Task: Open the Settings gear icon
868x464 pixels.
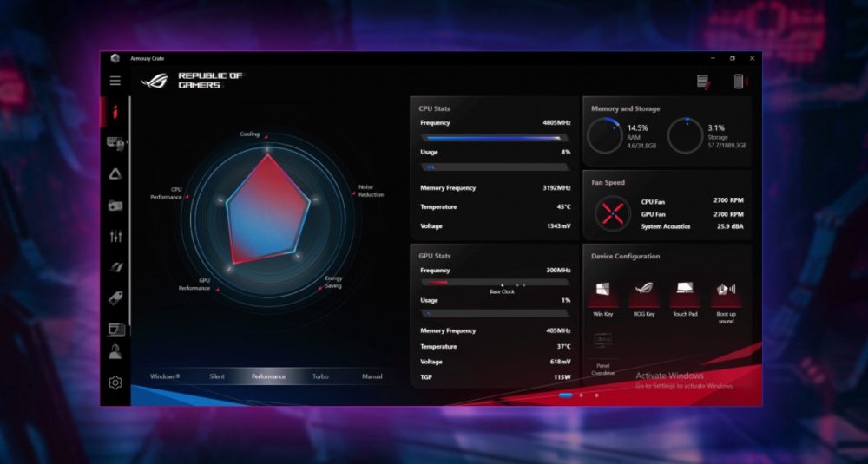Action: [x=115, y=382]
